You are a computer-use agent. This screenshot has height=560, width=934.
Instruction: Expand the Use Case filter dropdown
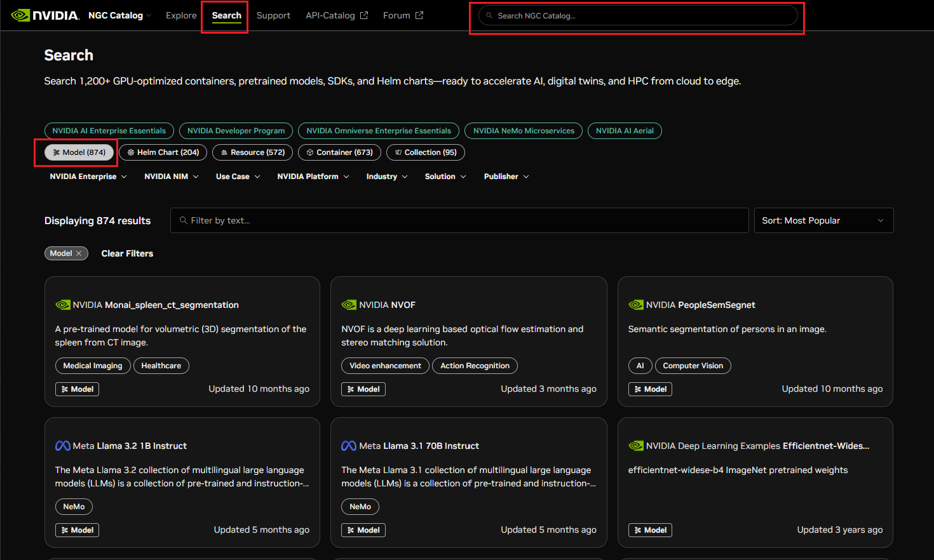(238, 177)
